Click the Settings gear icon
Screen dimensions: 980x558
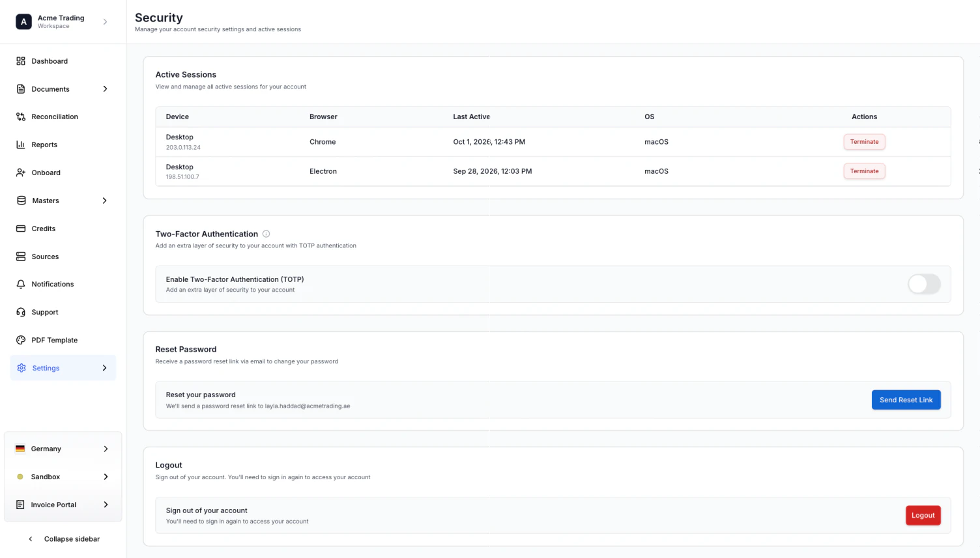click(x=22, y=368)
